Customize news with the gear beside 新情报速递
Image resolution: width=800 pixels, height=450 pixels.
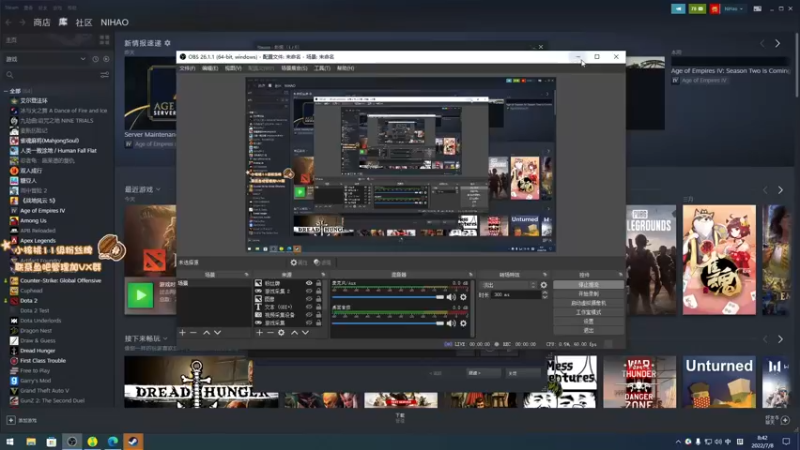[x=167, y=43]
